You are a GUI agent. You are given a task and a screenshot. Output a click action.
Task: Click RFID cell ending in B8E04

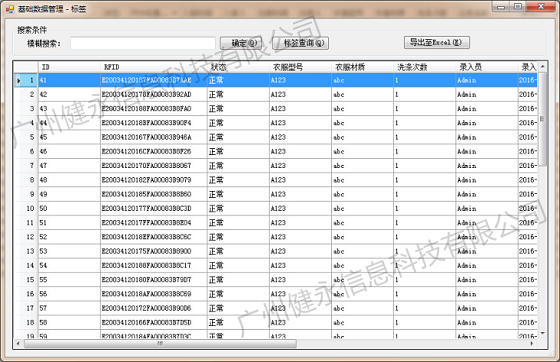[x=154, y=223]
